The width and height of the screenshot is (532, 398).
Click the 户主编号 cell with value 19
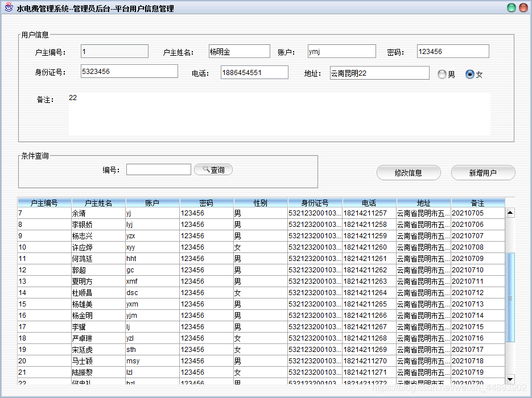44,349
